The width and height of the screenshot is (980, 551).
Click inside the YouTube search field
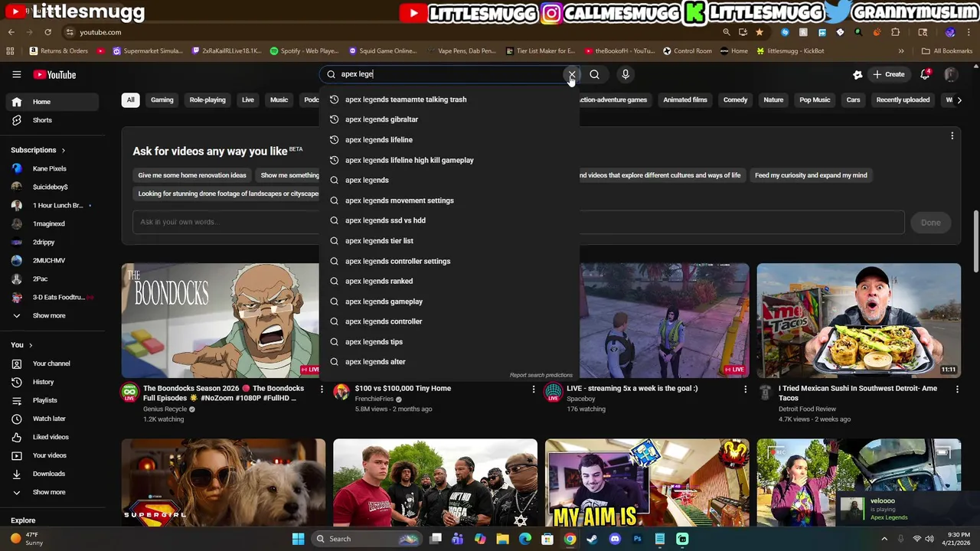448,74
